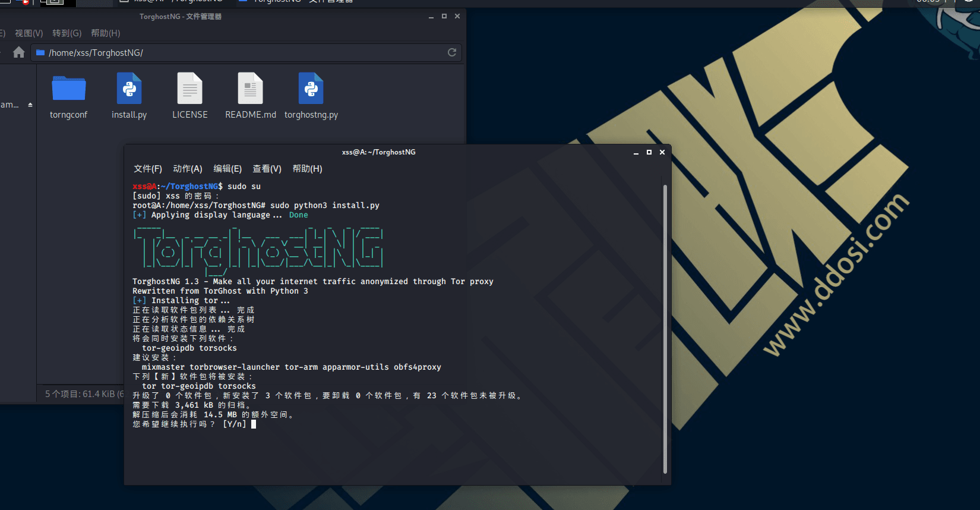Open the torngconf folder
Image resolution: width=980 pixels, height=510 pixels.
[x=68, y=97]
